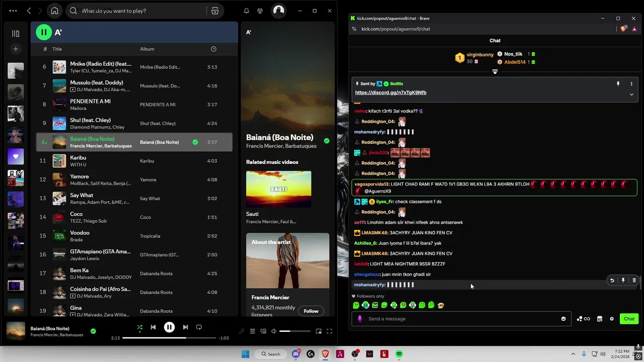Viewport: 644px width, 362px height.
Task: Open Kick shop storefront icon
Action: 599,319
